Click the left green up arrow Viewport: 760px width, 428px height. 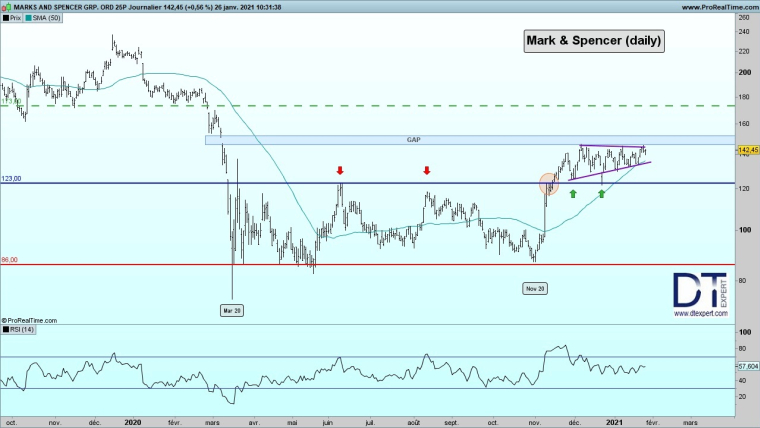(573, 193)
